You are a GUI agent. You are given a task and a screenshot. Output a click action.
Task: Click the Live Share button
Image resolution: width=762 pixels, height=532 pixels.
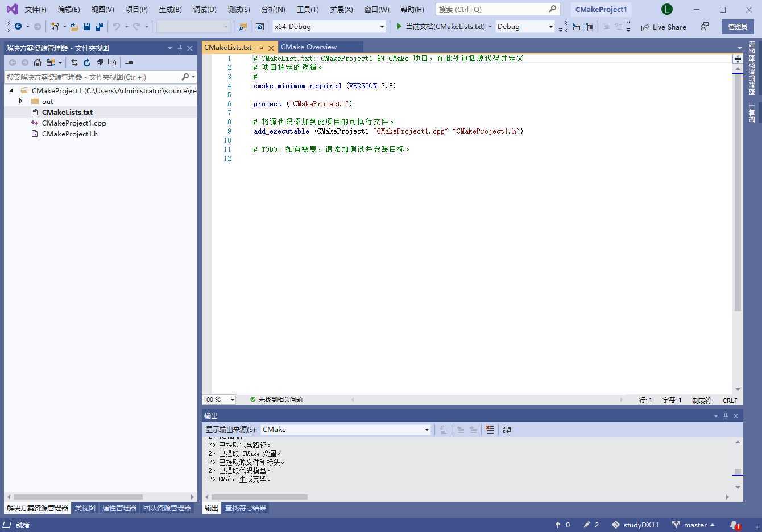pos(664,27)
